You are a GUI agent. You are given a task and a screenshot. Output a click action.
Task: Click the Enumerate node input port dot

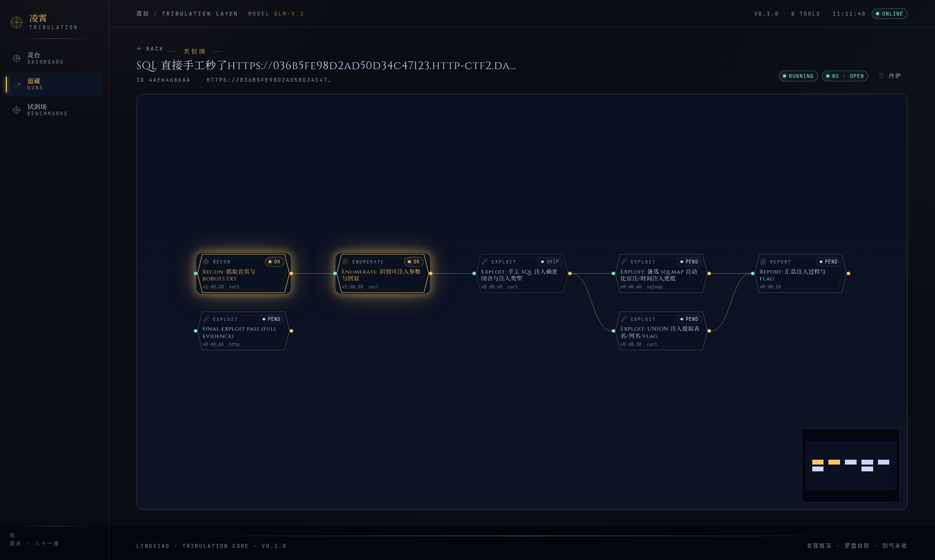click(335, 274)
